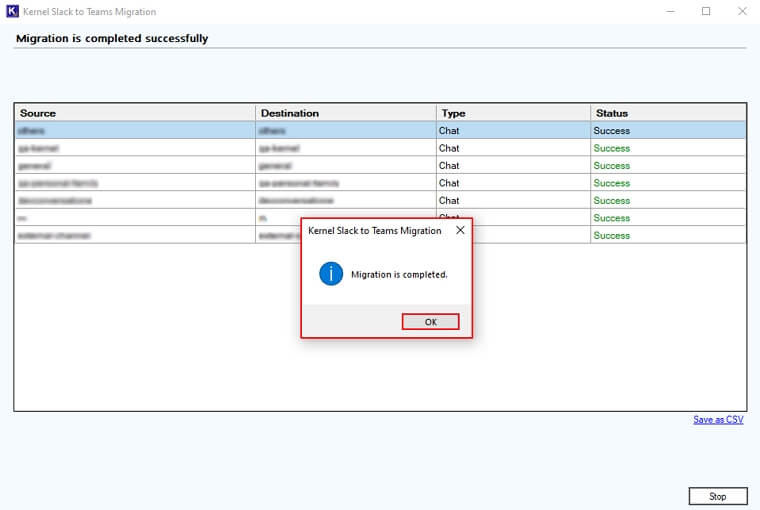Sort by the Source column header

135,113
